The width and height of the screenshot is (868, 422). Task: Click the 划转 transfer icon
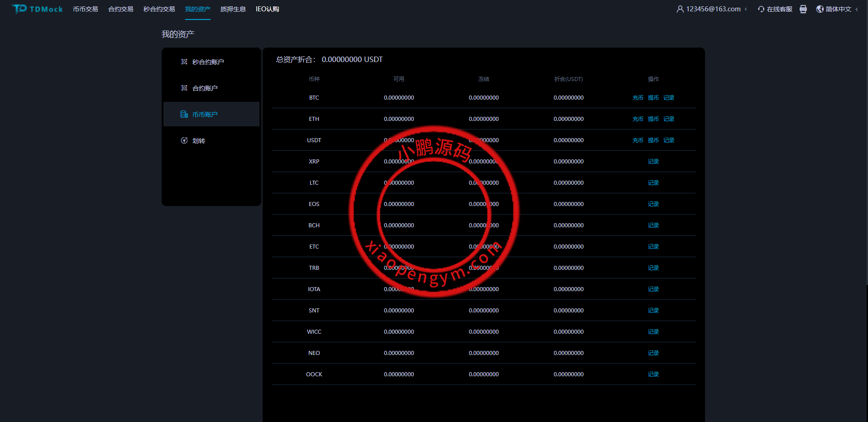click(x=184, y=140)
